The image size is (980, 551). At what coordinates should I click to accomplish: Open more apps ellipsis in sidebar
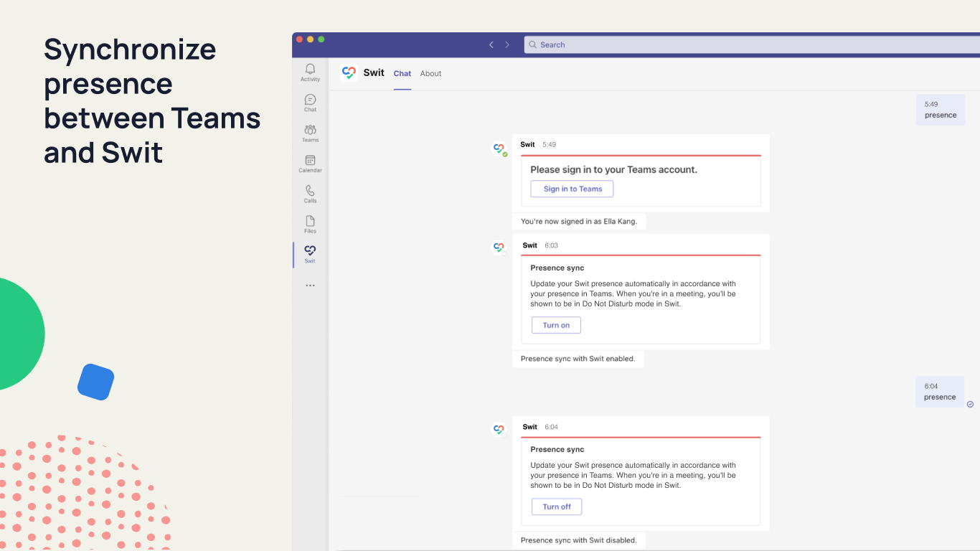point(310,286)
